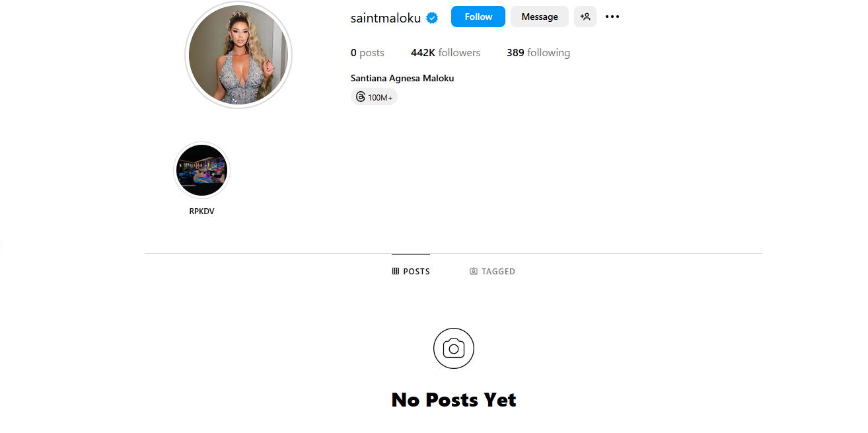Open the 389 following list
This screenshot has height=433, width=868.
pyautogui.click(x=538, y=53)
